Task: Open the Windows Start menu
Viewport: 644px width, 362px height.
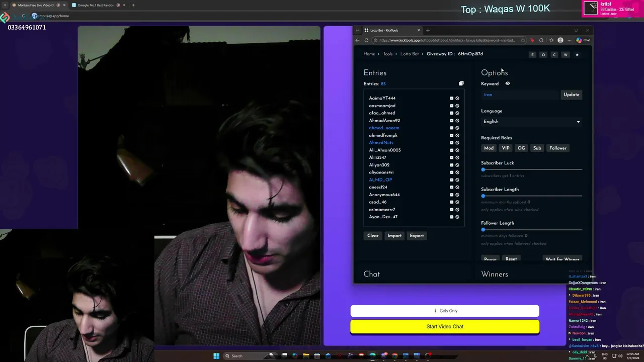Action: pos(216,356)
